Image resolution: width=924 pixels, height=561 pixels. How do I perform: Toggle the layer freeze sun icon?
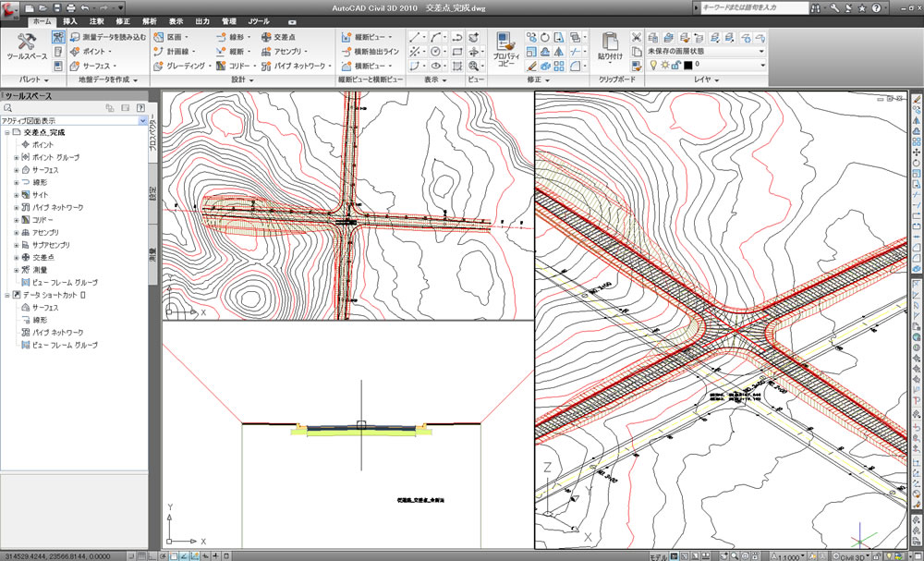coord(664,65)
